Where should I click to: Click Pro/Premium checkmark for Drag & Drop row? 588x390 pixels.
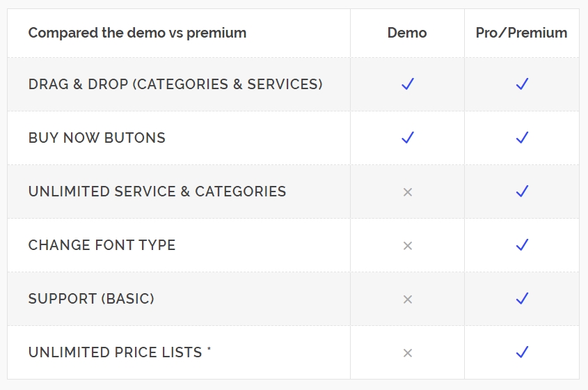click(x=522, y=84)
